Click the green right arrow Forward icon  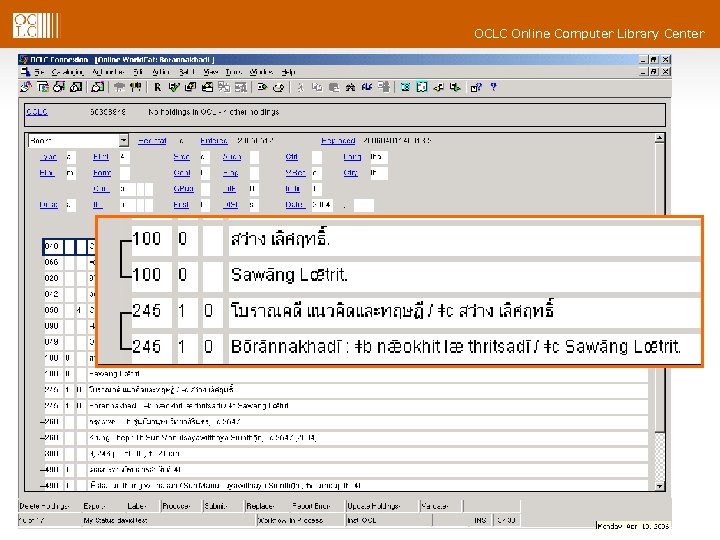455,87
